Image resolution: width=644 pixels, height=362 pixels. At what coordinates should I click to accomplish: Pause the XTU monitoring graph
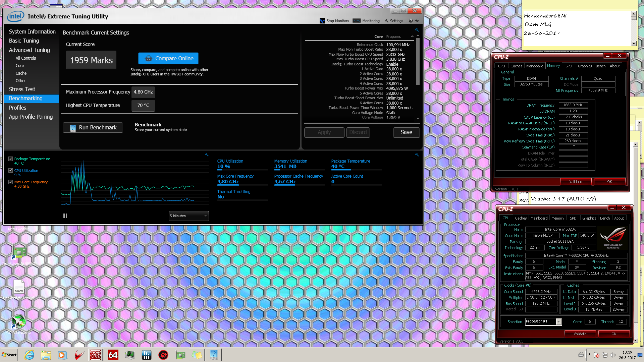coord(65,216)
